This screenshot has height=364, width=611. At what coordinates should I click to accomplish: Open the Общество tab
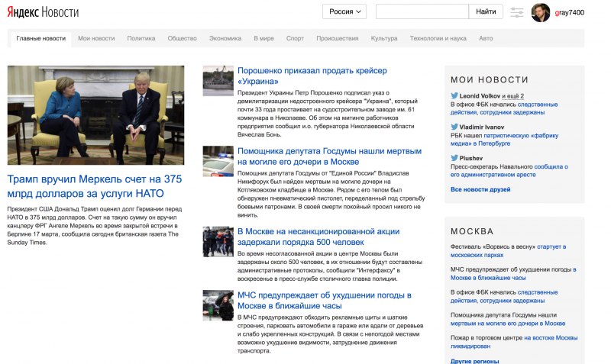182,39
